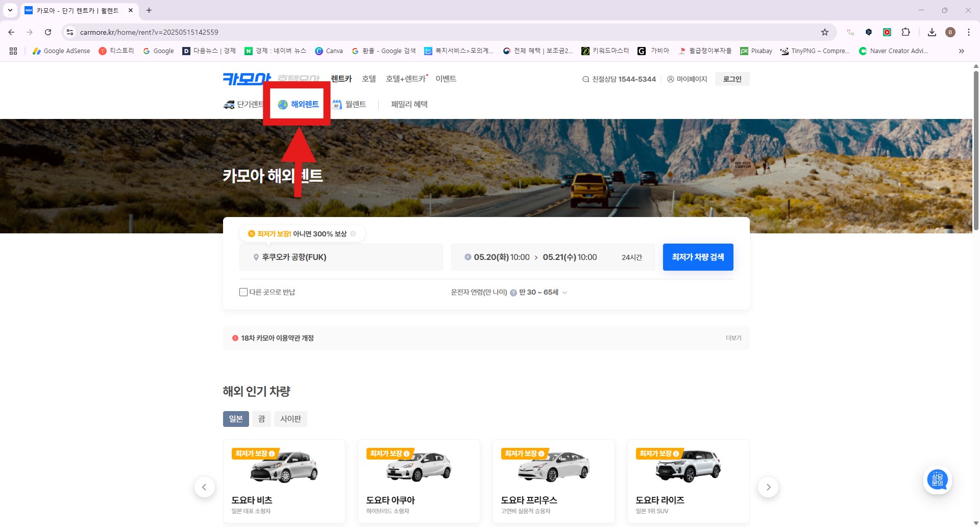Click the location pin in the pickup field
The image size is (980, 527).
point(257,257)
